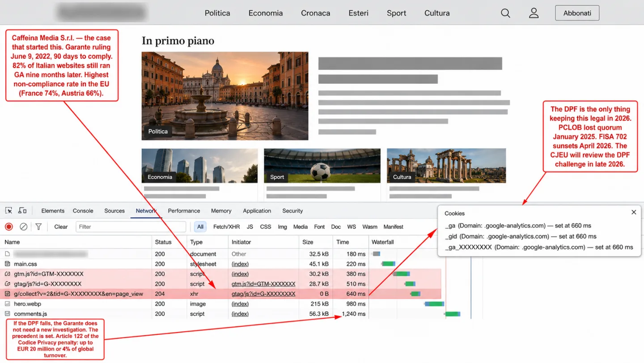The height and width of the screenshot is (363, 644).
Task: Click the clear network log circle icon
Action: (24, 226)
